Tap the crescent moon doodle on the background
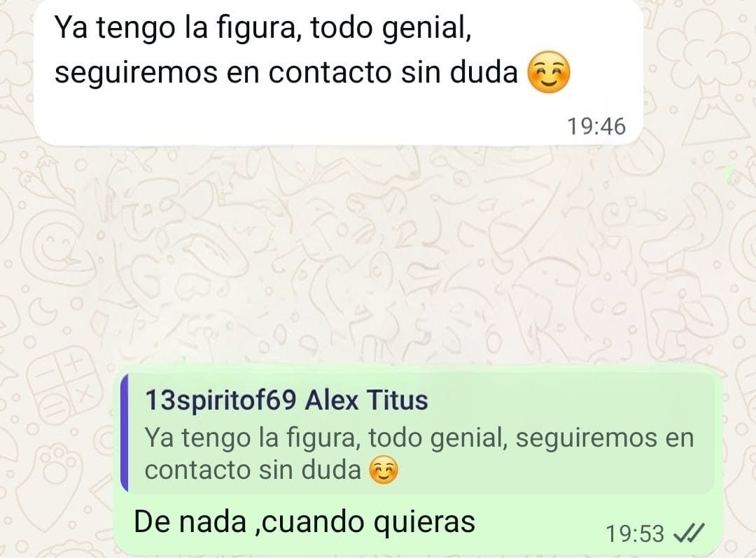Screen dimensions: 756x558 [45, 310]
